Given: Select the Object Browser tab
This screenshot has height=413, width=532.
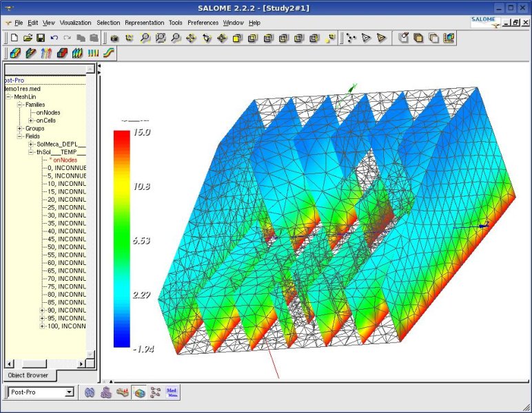Looking at the screenshot, I should (30, 375).
